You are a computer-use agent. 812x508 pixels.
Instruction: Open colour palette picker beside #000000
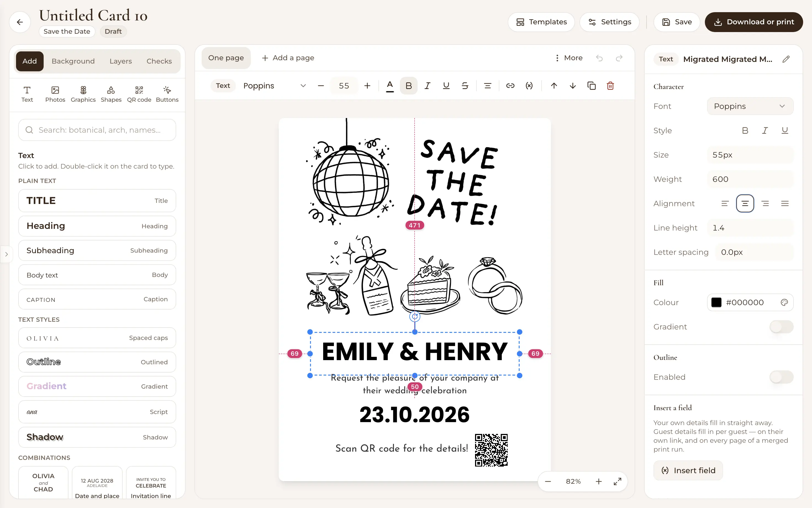[784, 302]
